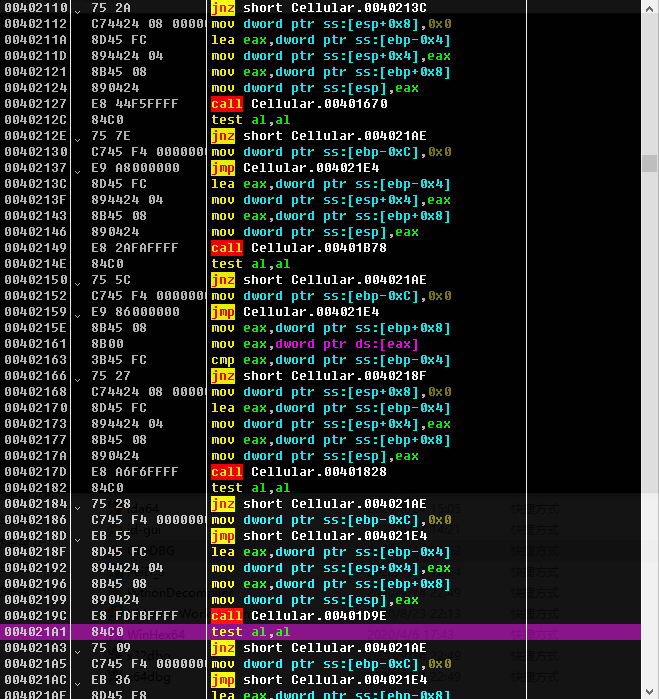Screen dimensions: 659x699
Task: Click jump arrow marker at address 0040218D
Action: tap(78, 539)
